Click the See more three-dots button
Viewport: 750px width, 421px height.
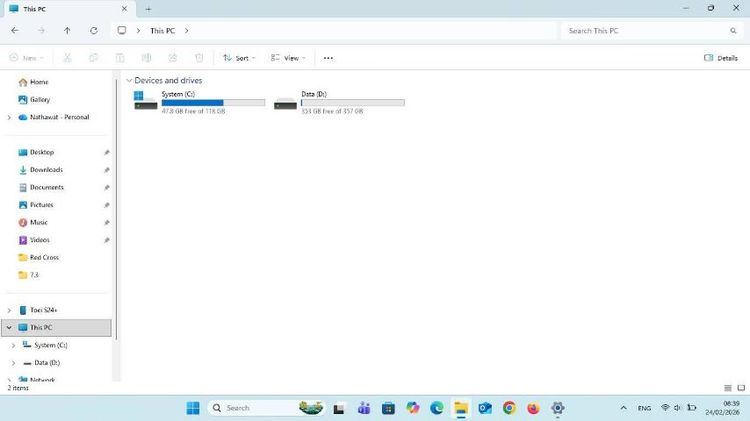[328, 58]
